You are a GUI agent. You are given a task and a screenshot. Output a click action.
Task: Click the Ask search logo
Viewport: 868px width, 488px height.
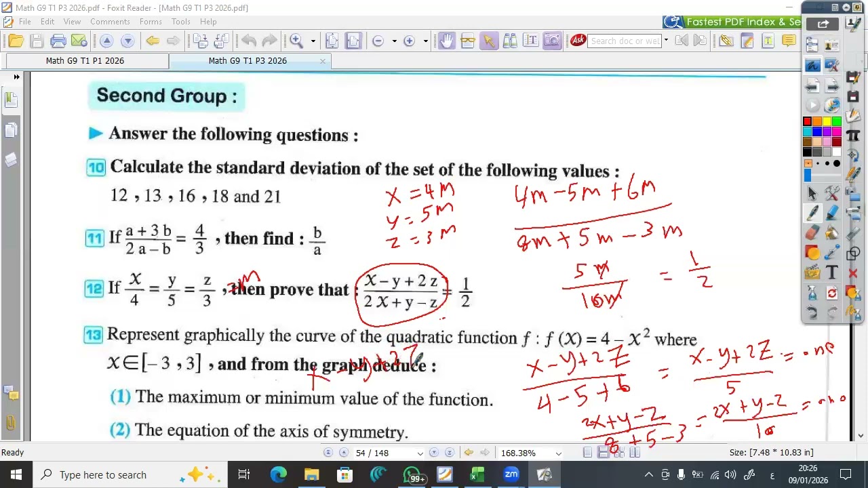click(x=578, y=41)
